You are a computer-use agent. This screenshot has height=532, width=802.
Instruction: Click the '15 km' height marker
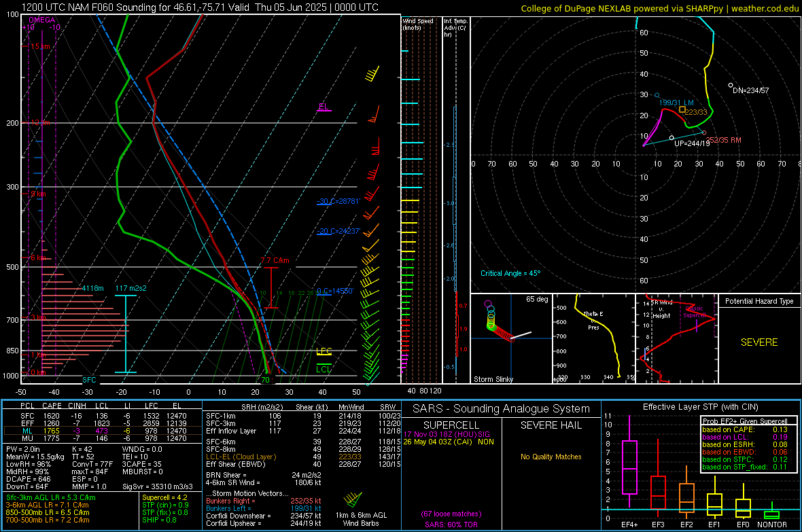pos(40,47)
